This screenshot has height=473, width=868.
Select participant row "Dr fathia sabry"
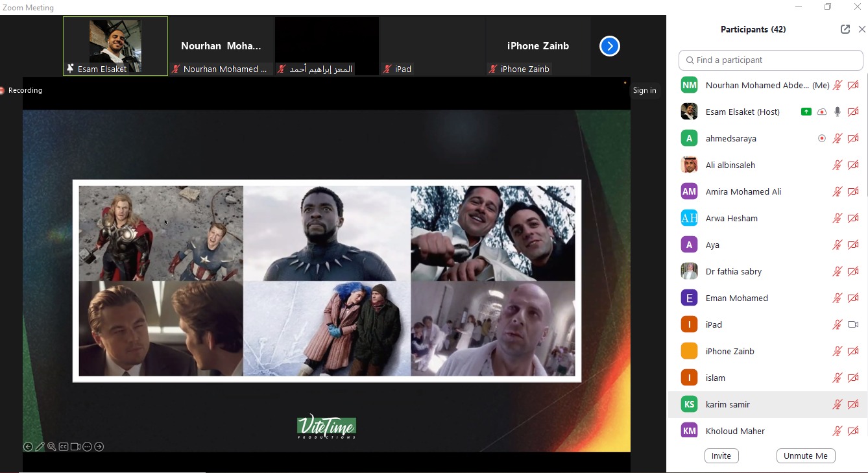coord(768,271)
